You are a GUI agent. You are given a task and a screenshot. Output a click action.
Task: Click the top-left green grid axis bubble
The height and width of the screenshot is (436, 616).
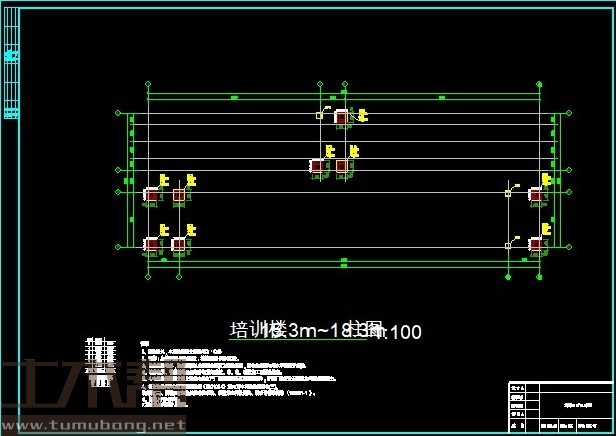click(148, 83)
